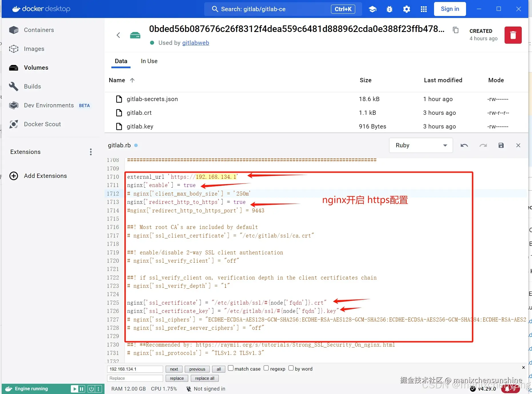532x394 pixels.
Task: Click the Ctrl+K shortcut badge
Action: (x=343, y=9)
